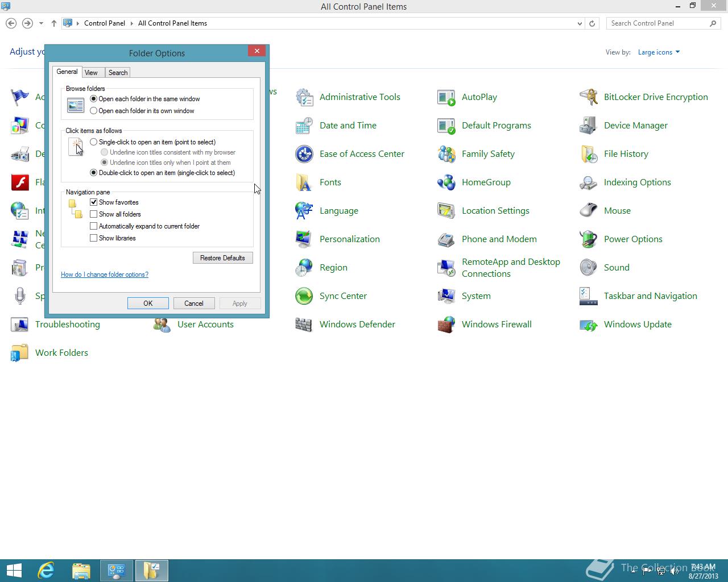
Task: Close the Folder Options dialog
Action: coord(257,51)
